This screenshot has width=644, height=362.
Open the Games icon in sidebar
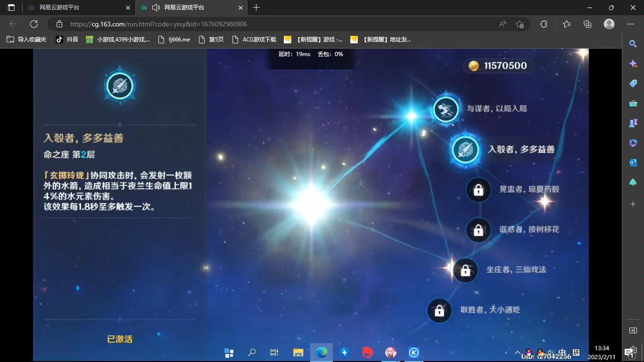[633, 123]
